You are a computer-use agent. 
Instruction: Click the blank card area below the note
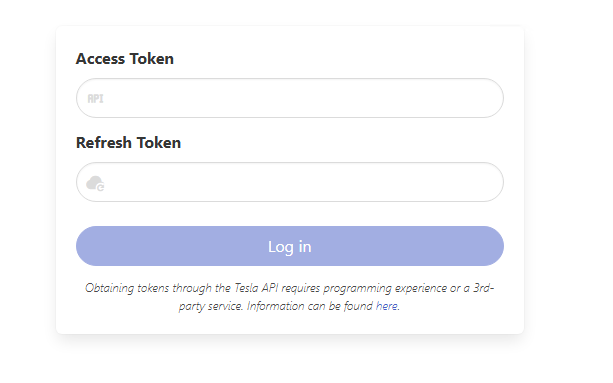(x=290, y=324)
